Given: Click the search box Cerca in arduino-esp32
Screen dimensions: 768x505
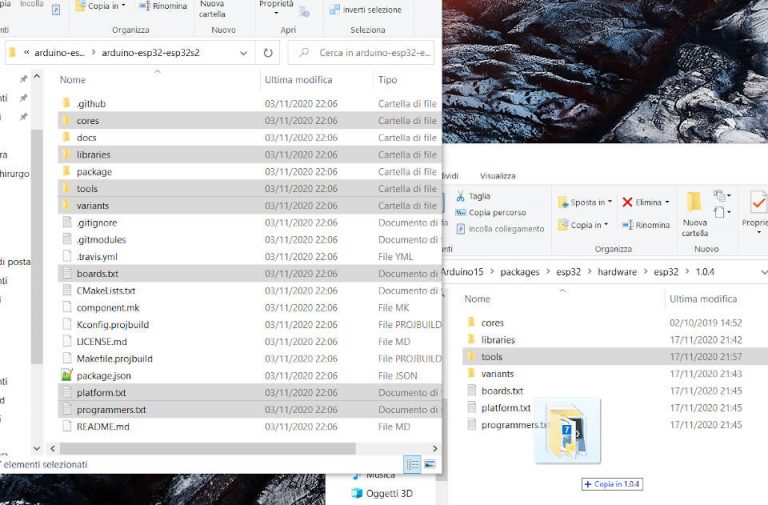Looking at the screenshot, I should 365,53.
